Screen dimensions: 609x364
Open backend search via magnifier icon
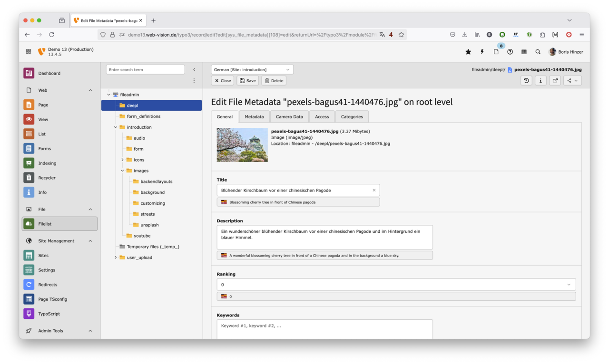click(x=538, y=51)
